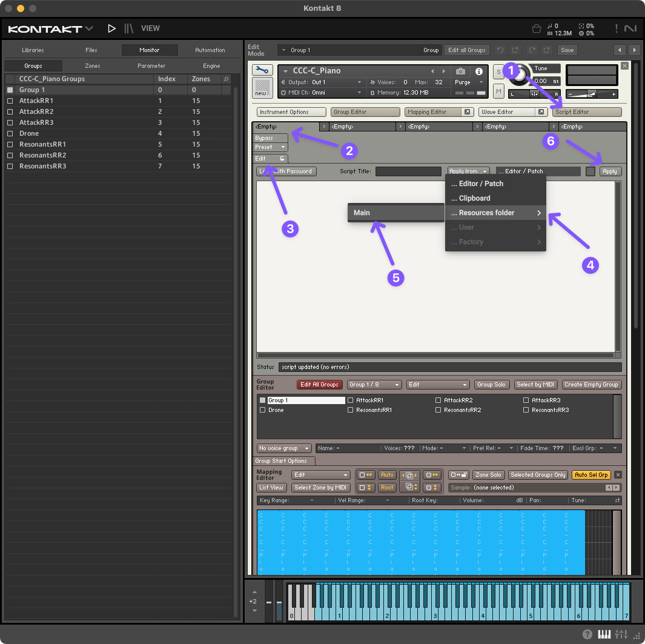The image size is (645, 644).
Task: Open instrument info with the i icon
Action: click(x=478, y=71)
